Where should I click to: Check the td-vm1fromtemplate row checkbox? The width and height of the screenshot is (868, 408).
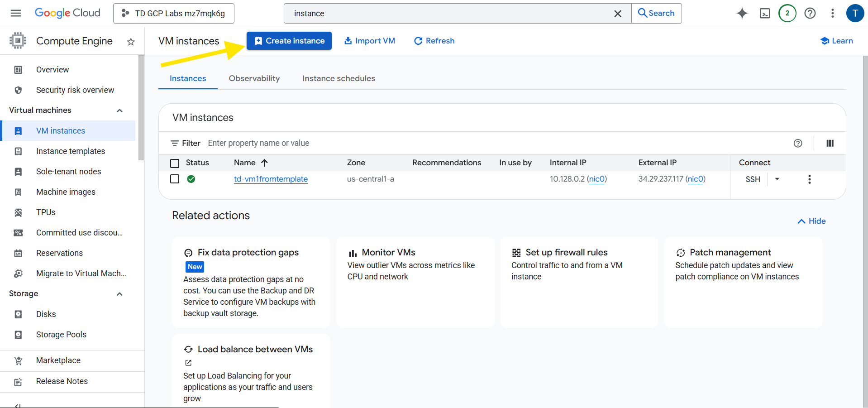[175, 179]
